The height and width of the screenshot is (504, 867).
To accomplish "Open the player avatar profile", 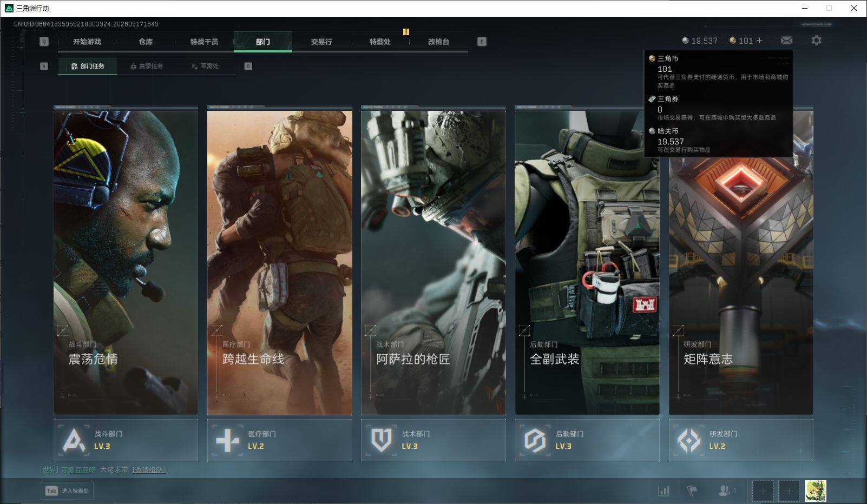I will click(x=815, y=491).
